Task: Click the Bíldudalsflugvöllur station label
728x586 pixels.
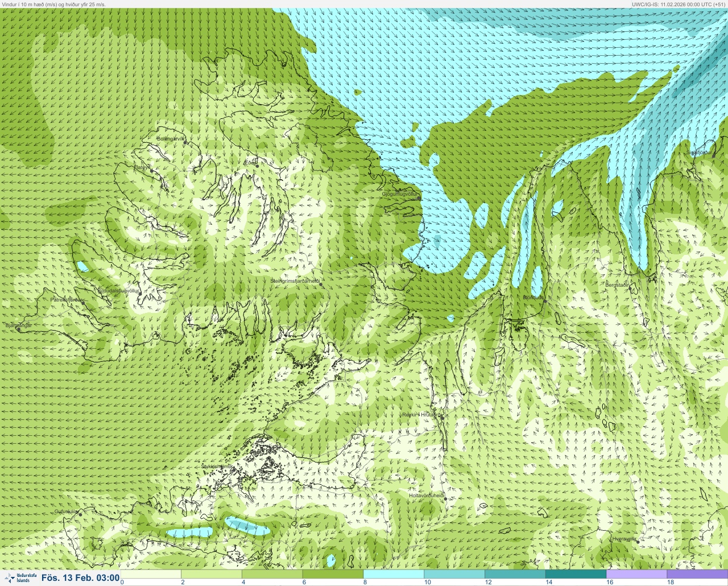Action: tap(118, 290)
